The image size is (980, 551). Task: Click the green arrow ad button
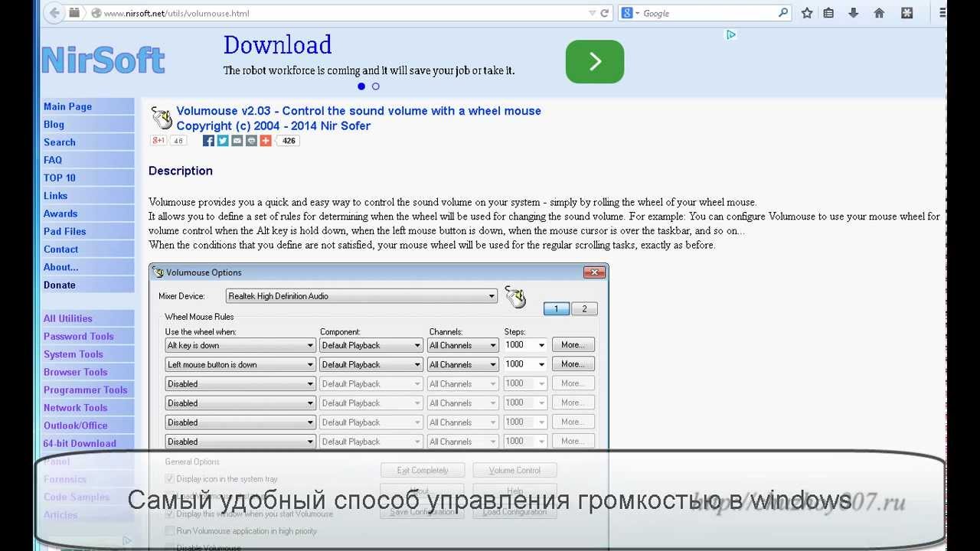(595, 61)
